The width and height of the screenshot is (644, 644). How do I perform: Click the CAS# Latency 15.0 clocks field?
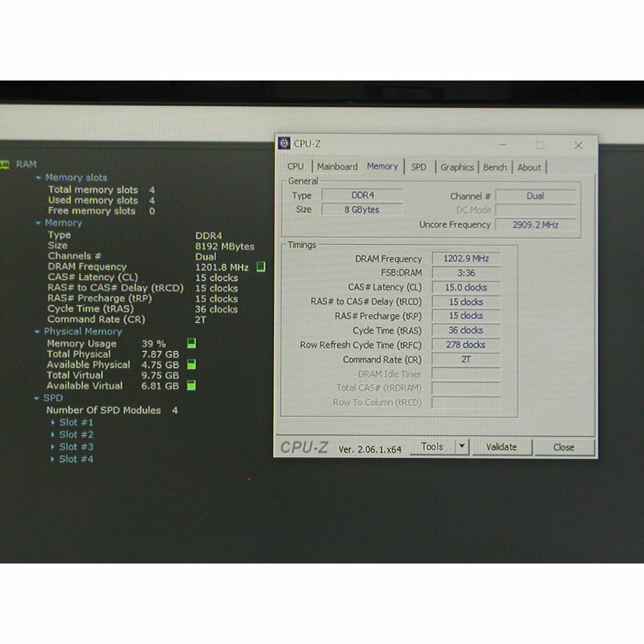pos(466,287)
